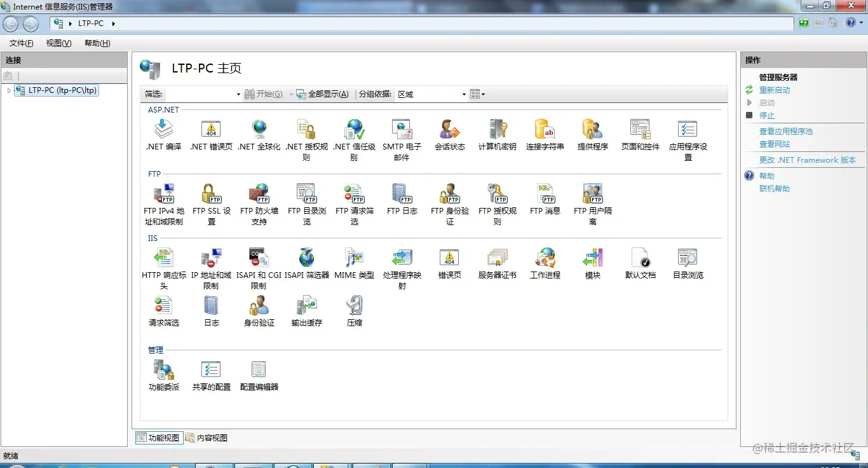
Task: Open FTP IPv4 地址和域限制 icon
Action: pos(164,193)
